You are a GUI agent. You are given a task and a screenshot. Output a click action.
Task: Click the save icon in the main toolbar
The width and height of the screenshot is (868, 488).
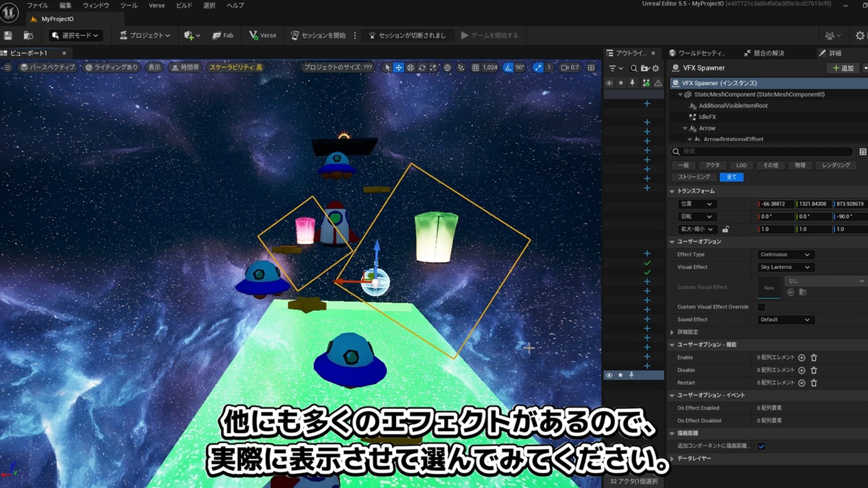click(x=8, y=35)
